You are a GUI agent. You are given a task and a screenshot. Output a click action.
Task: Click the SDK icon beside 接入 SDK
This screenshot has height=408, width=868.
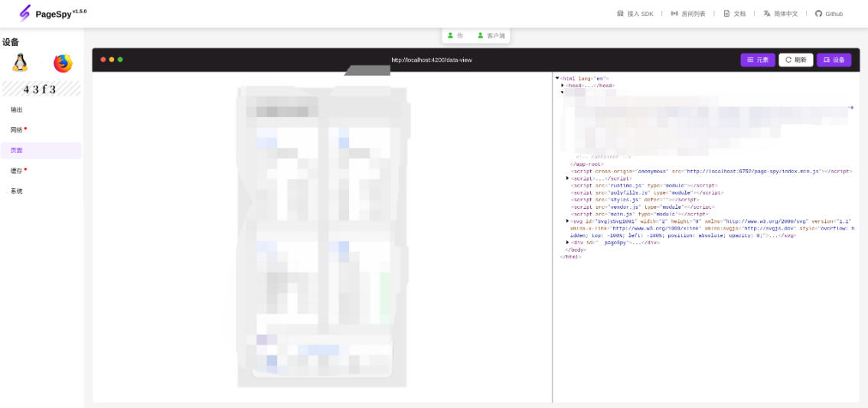[x=620, y=14]
